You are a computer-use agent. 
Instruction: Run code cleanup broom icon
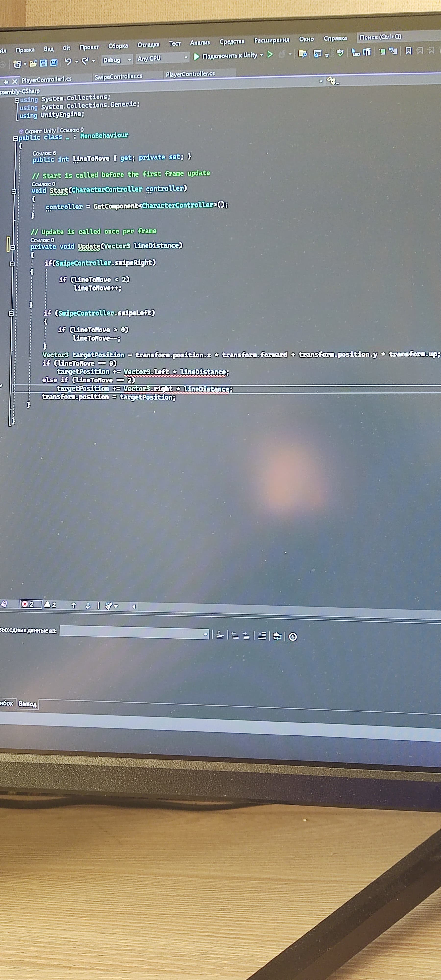point(109,606)
